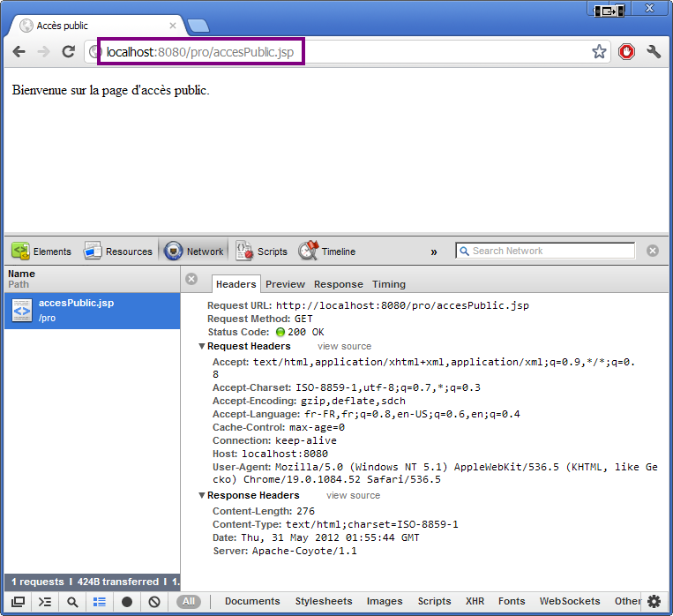673x616 pixels.
Task: Open DevTools settings gear
Action: pos(654,602)
